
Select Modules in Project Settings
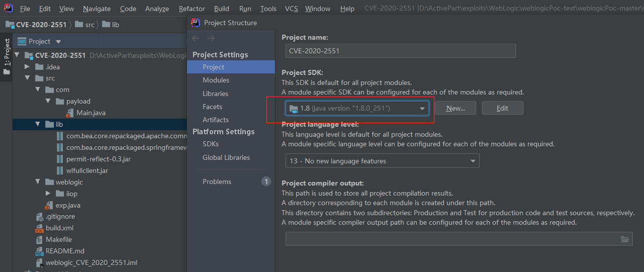coord(231,80)
